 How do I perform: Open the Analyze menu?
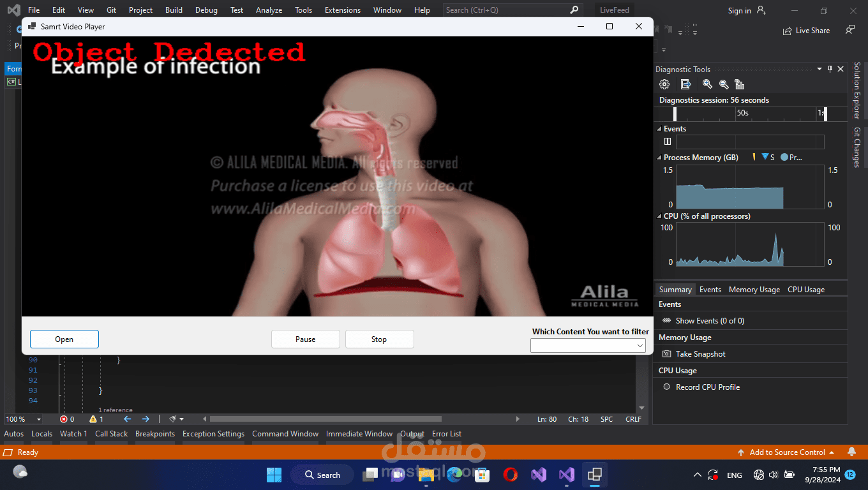coord(269,10)
